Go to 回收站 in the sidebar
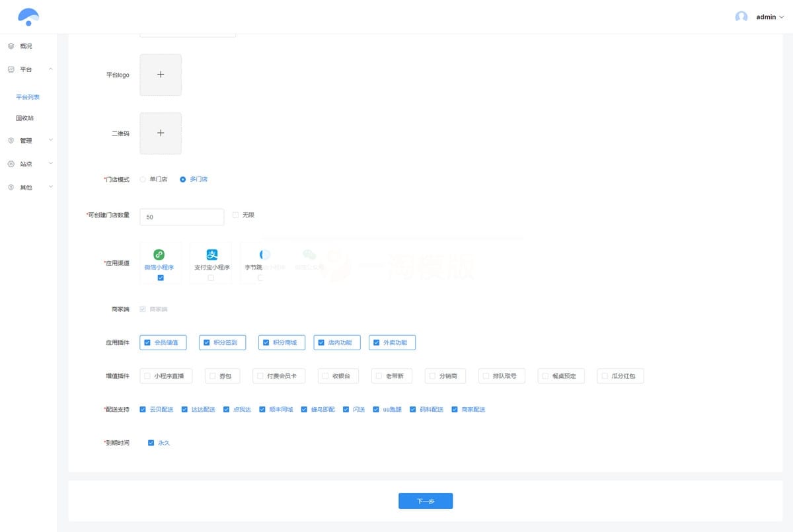This screenshot has height=532, width=793. (x=25, y=118)
